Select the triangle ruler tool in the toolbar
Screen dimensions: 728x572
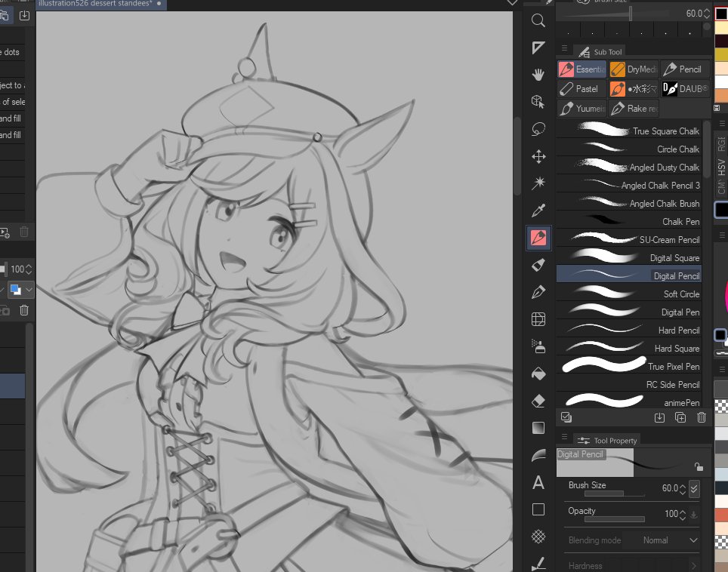tap(538, 48)
